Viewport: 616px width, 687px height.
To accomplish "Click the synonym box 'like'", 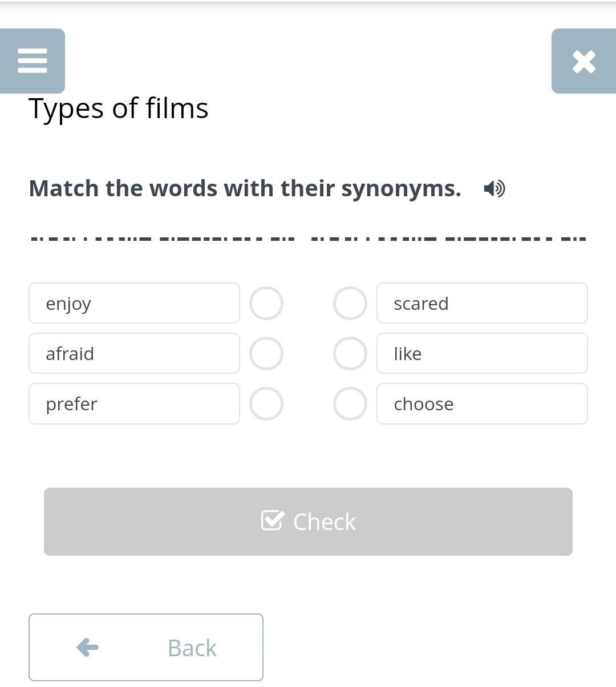I will pyautogui.click(x=482, y=353).
